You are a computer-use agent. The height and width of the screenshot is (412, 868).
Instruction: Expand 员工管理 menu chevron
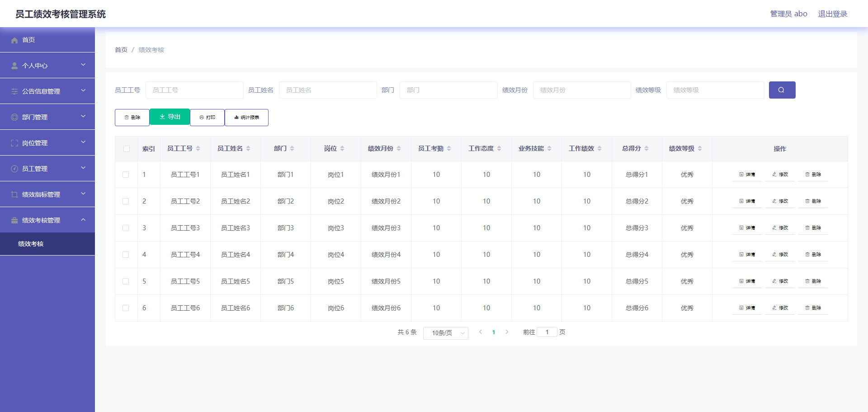pyautogui.click(x=83, y=168)
